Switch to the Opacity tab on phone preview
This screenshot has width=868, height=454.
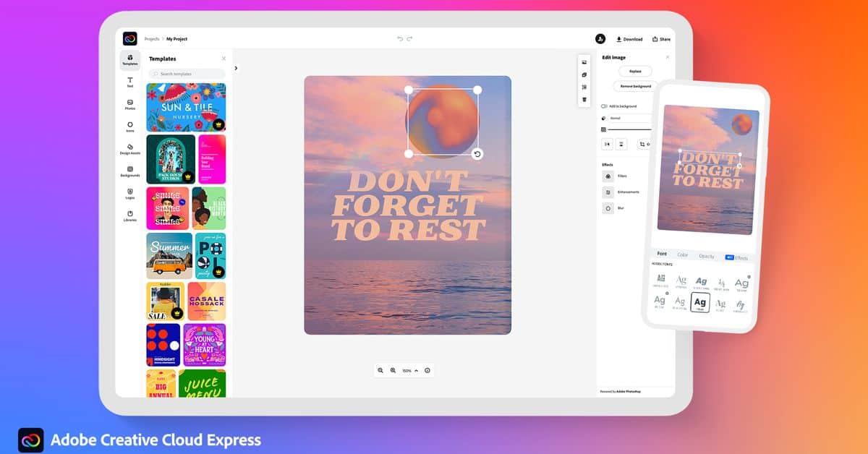pos(706,254)
